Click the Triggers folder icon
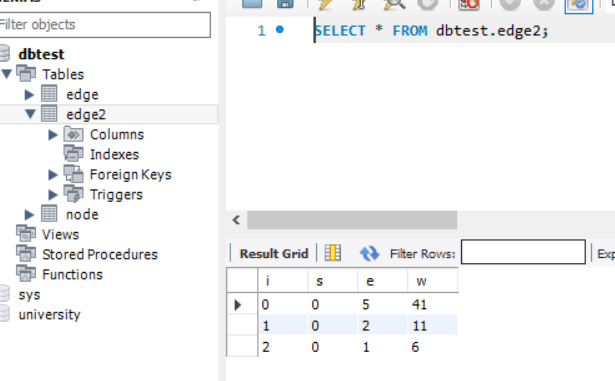 tap(73, 194)
